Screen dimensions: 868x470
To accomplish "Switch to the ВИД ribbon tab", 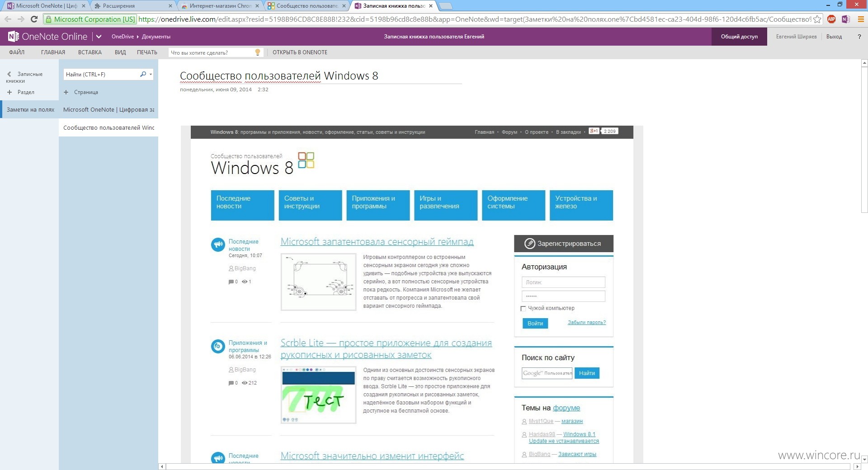I will point(120,52).
